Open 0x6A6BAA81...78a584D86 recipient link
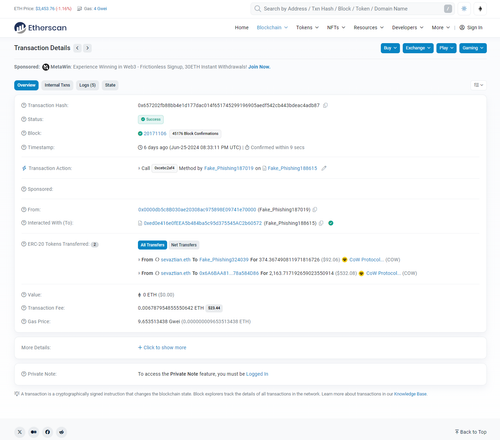500x440 pixels. (229, 273)
